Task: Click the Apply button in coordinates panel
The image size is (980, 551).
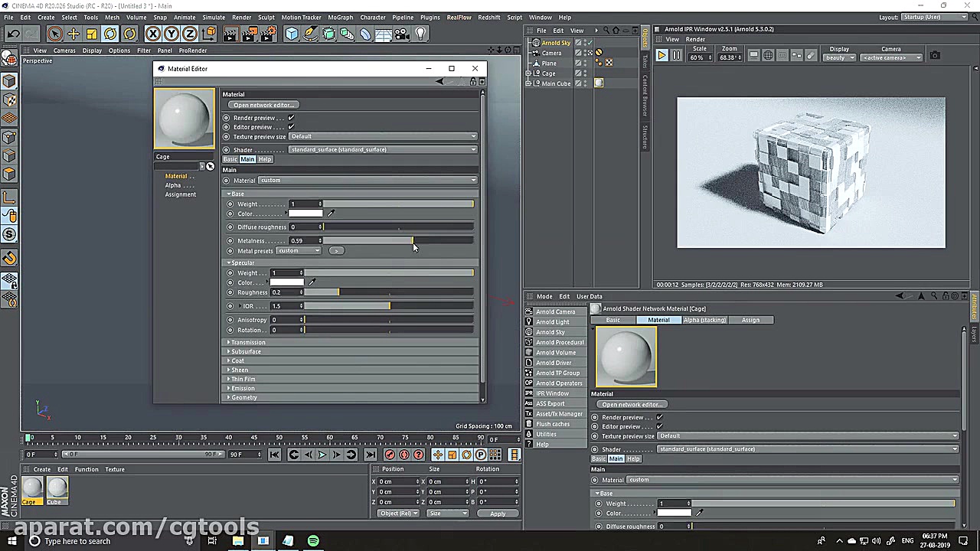Action: point(498,514)
